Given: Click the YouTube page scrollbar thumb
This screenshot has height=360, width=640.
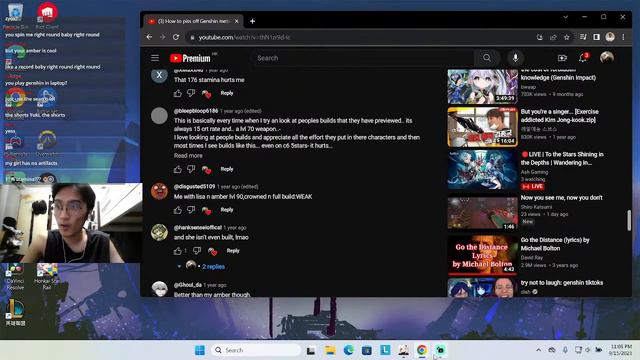Looking at the screenshot, I should point(629,220).
